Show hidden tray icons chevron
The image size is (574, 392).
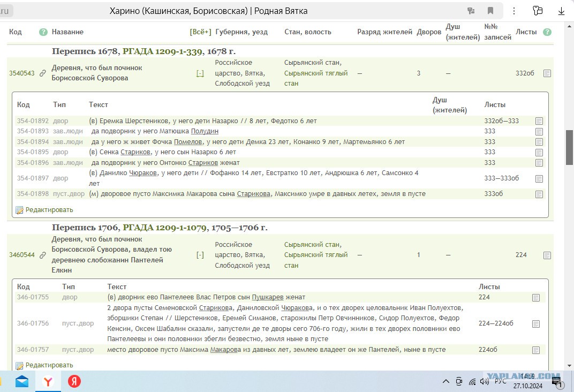click(446, 382)
